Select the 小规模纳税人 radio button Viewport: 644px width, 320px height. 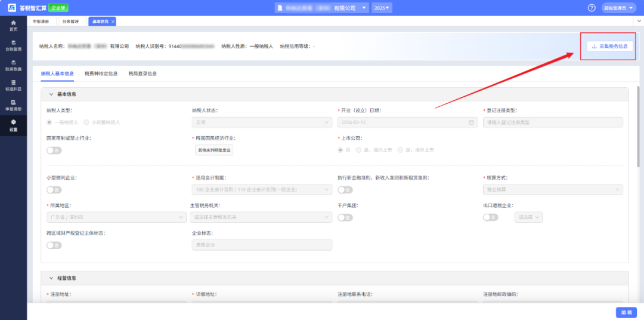coord(87,122)
